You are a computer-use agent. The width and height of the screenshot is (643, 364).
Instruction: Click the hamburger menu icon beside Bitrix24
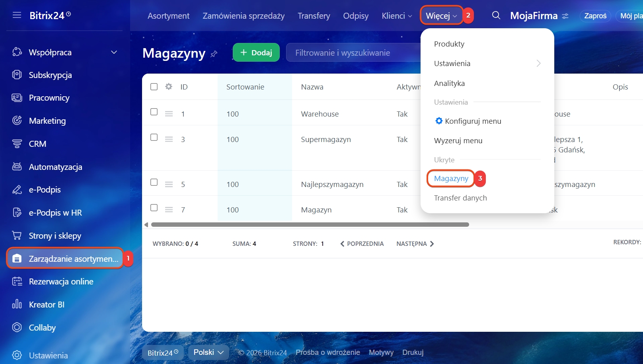click(x=17, y=15)
